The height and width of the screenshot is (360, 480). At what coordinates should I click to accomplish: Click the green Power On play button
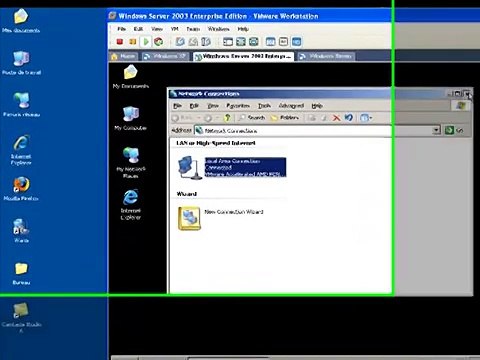point(146,42)
